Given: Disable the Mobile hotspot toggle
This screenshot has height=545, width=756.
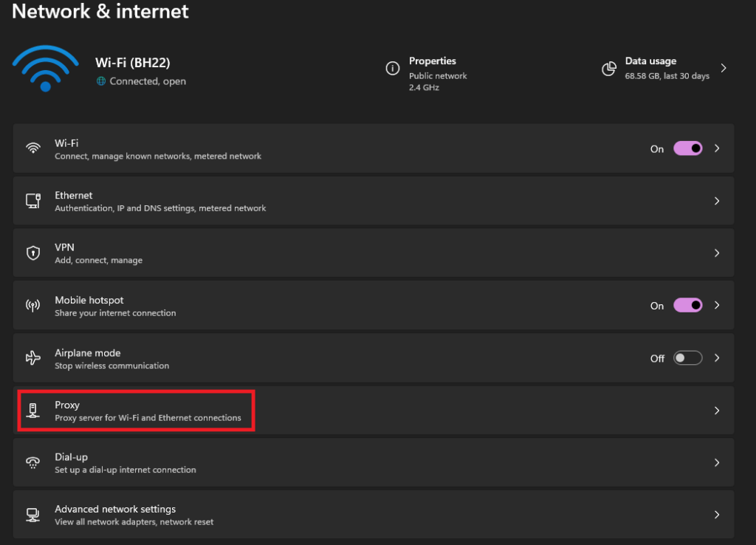Looking at the screenshot, I should click(x=687, y=306).
